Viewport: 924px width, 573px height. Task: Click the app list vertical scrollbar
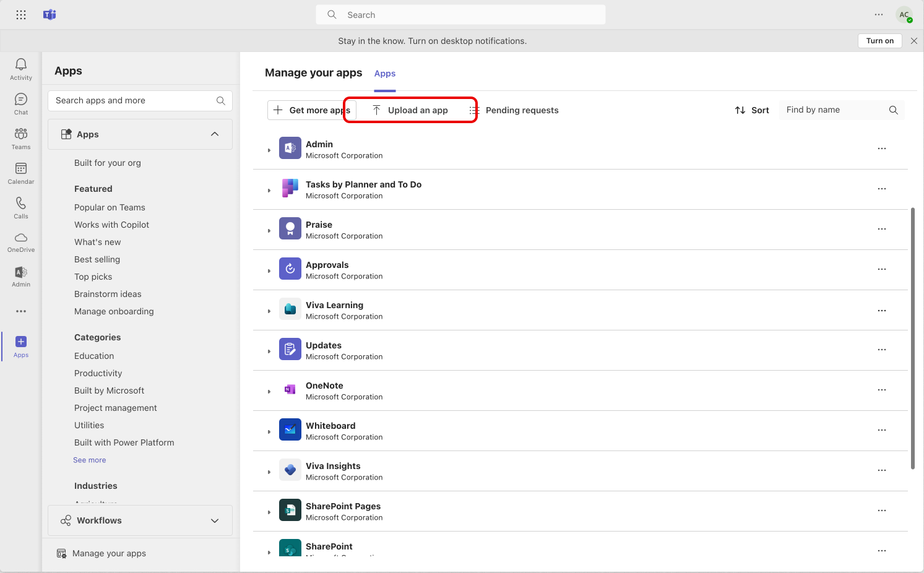point(913,338)
